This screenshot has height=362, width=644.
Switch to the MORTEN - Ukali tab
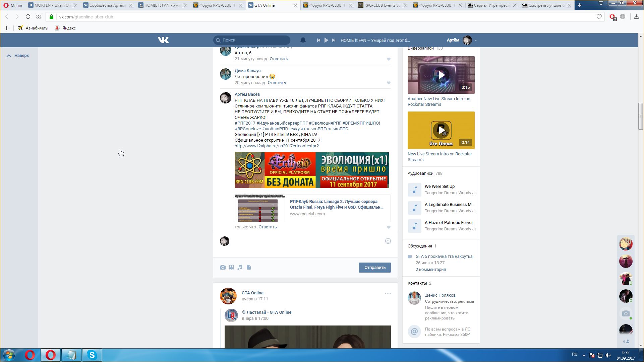pyautogui.click(x=53, y=5)
